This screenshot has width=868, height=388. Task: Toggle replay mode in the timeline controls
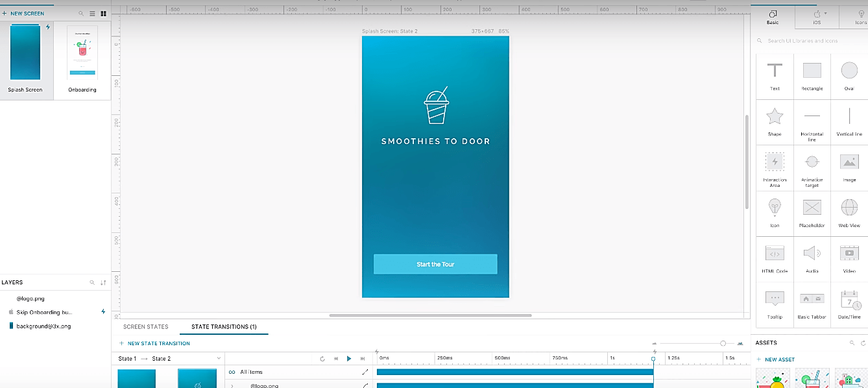322,358
